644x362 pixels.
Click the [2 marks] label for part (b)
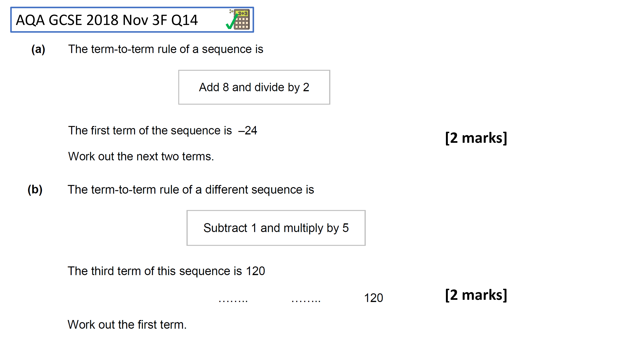pyautogui.click(x=476, y=295)
